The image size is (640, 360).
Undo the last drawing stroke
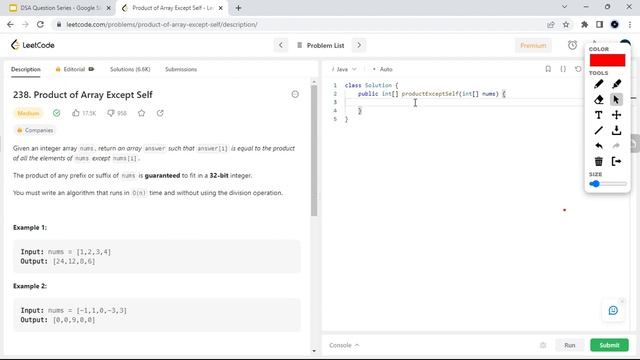(598, 146)
